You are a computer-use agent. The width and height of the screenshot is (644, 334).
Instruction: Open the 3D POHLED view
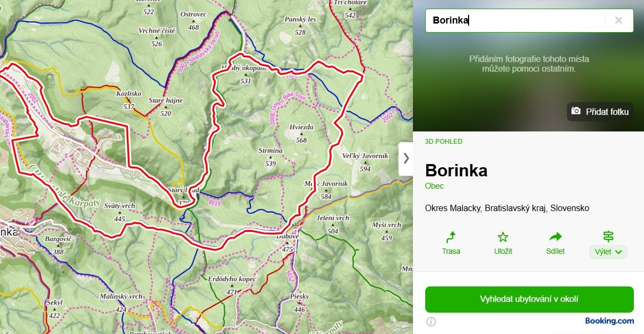point(443,142)
